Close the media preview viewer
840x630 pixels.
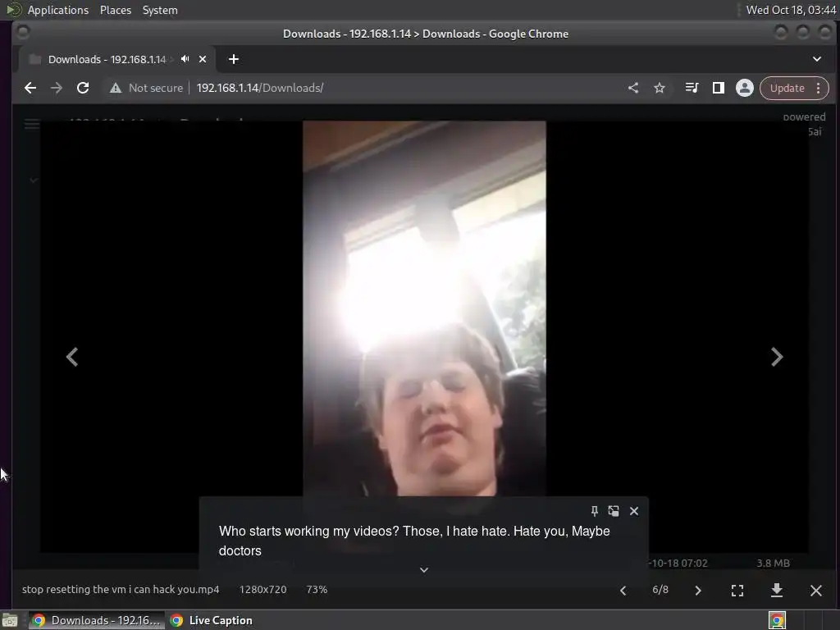[816, 591]
